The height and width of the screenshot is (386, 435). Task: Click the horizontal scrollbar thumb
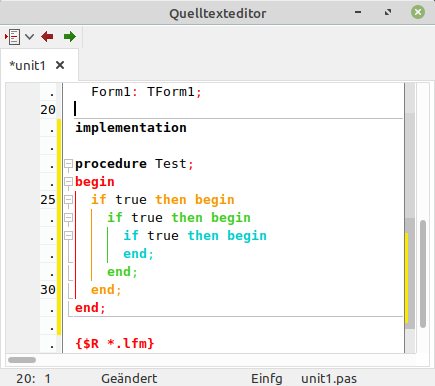tap(22, 360)
